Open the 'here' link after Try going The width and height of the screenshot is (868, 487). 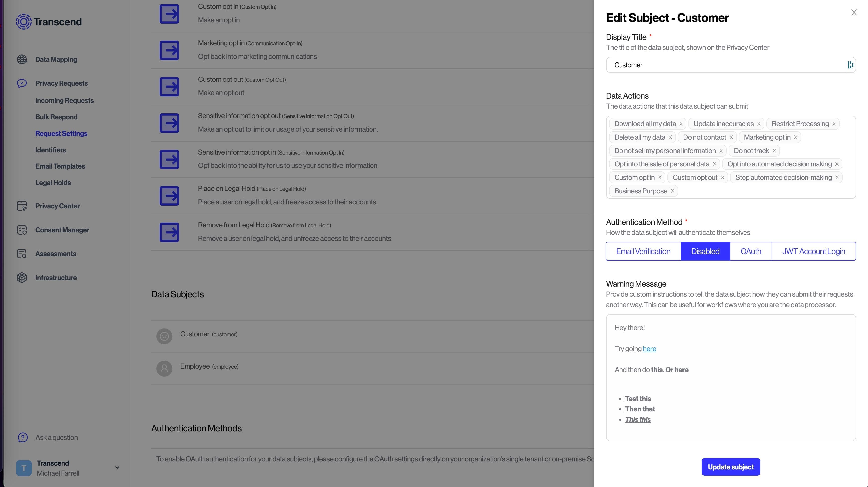point(649,349)
